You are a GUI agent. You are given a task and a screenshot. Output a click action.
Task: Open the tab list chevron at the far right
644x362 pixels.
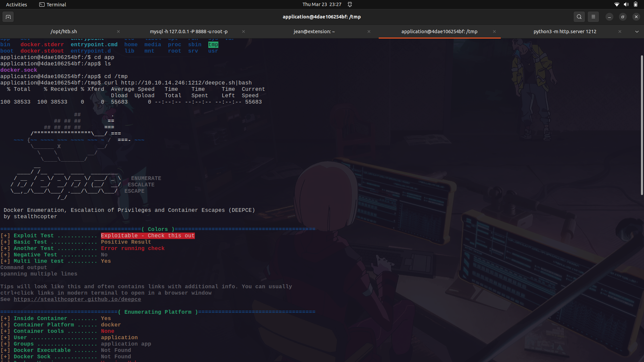(x=637, y=32)
